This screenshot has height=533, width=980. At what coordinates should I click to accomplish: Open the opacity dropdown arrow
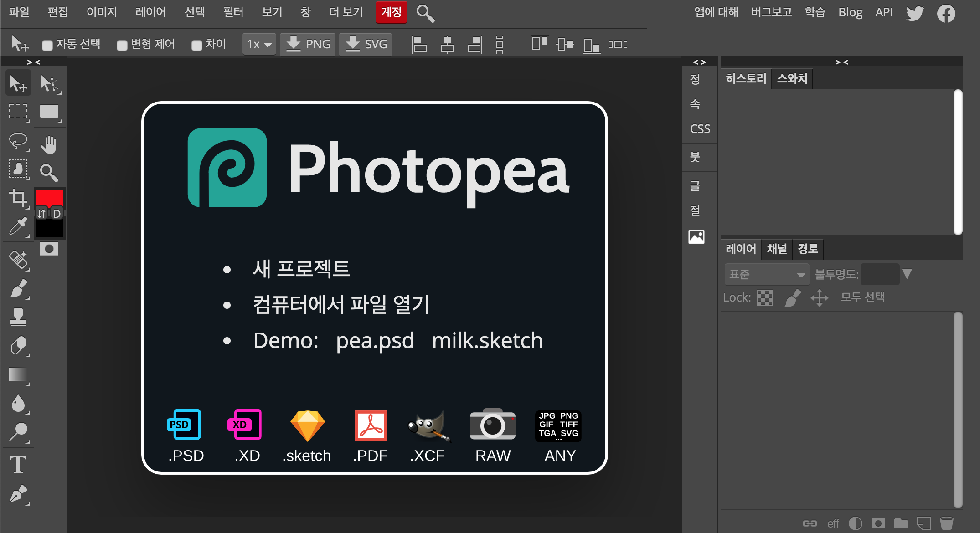pyautogui.click(x=907, y=274)
